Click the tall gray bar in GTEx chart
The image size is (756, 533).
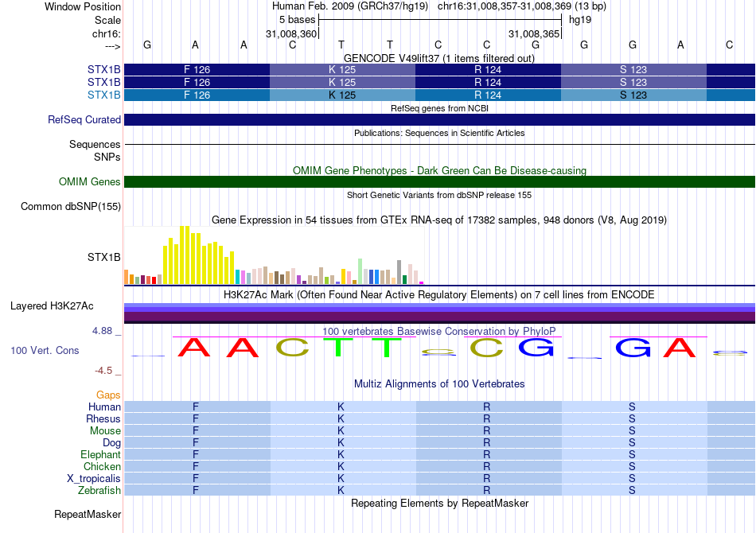point(399,272)
